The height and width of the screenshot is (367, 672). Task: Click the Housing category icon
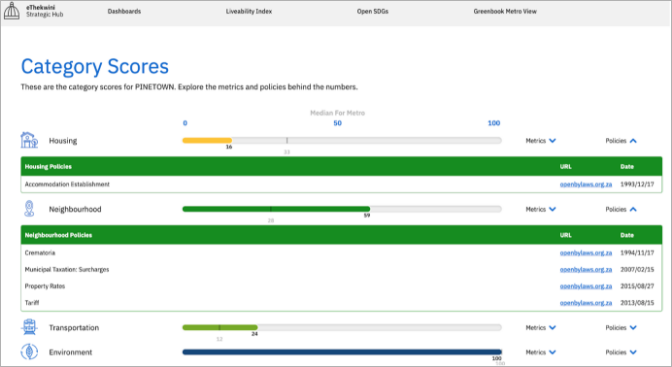pos(29,140)
